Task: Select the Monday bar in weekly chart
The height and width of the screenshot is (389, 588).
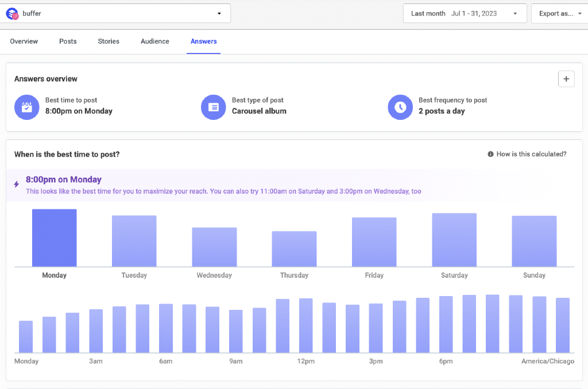Action: [x=54, y=238]
